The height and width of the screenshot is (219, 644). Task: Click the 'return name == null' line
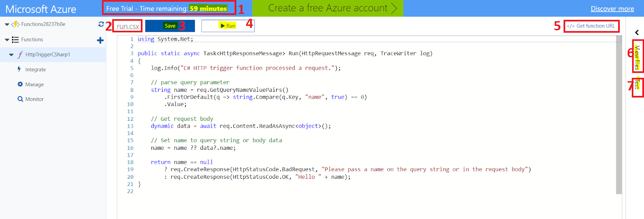tap(182, 162)
